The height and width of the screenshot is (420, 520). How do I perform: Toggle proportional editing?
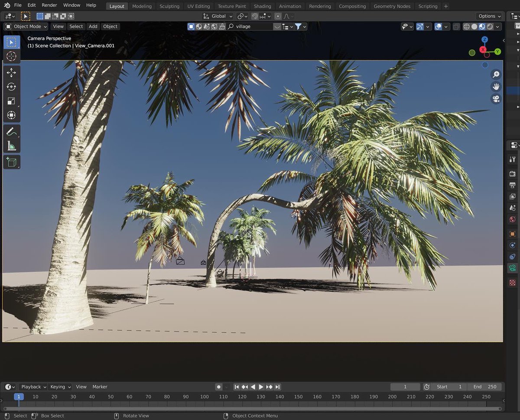(x=278, y=16)
